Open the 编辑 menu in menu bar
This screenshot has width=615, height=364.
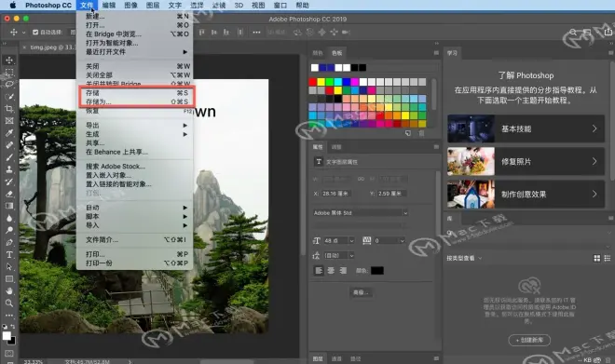point(109,5)
